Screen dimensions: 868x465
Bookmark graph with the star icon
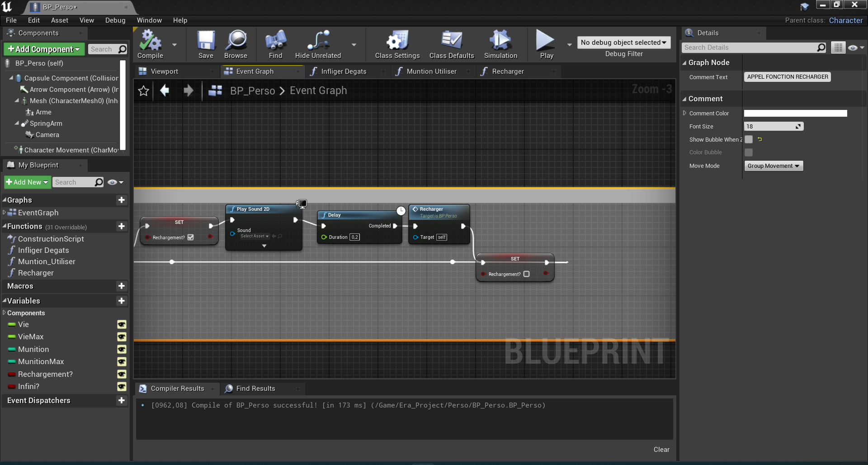tap(143, 91)
